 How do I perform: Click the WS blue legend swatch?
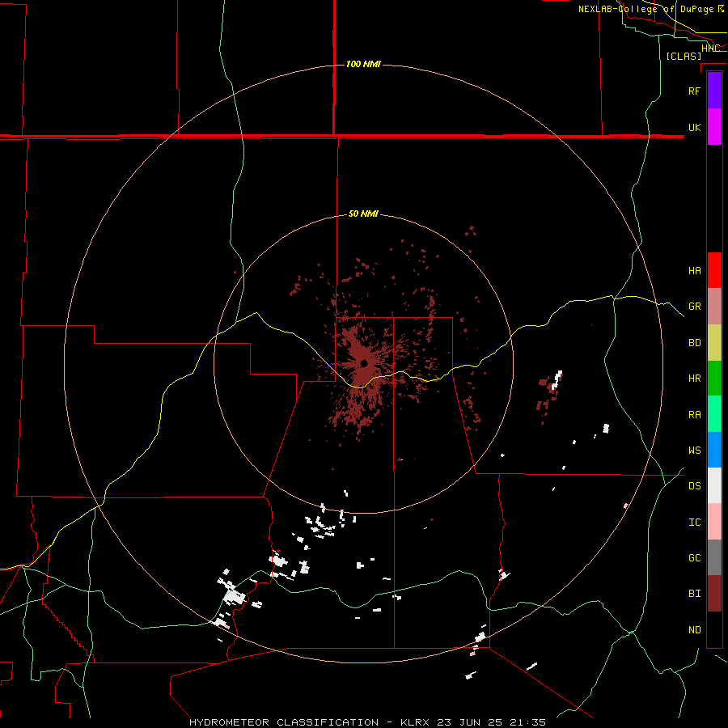(714, 450)
